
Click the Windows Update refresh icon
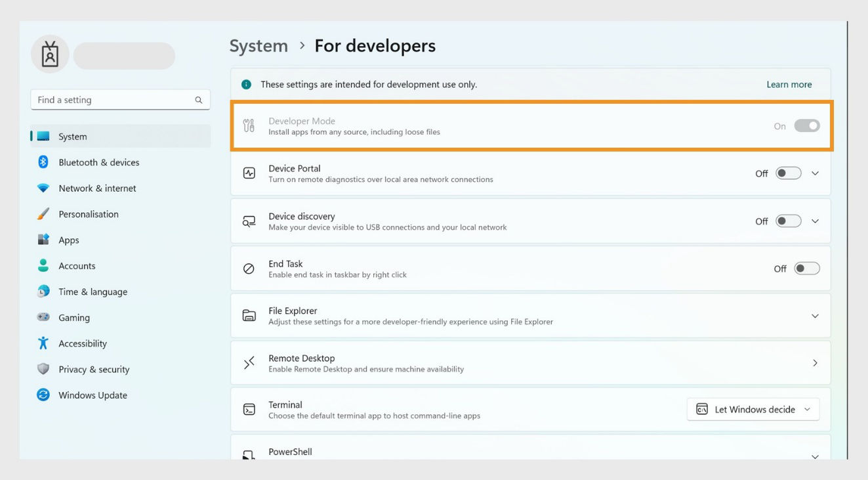pyautogui.click(x=43, y=395)
